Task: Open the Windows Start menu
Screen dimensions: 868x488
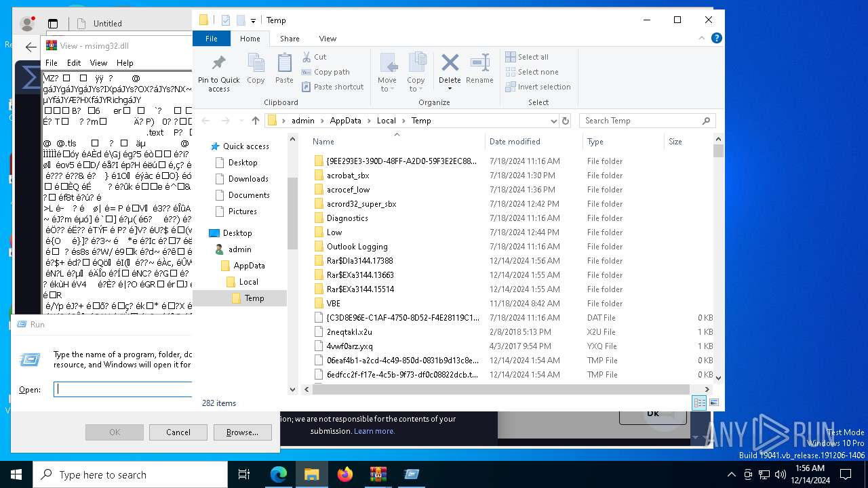Action: [16, 474]
